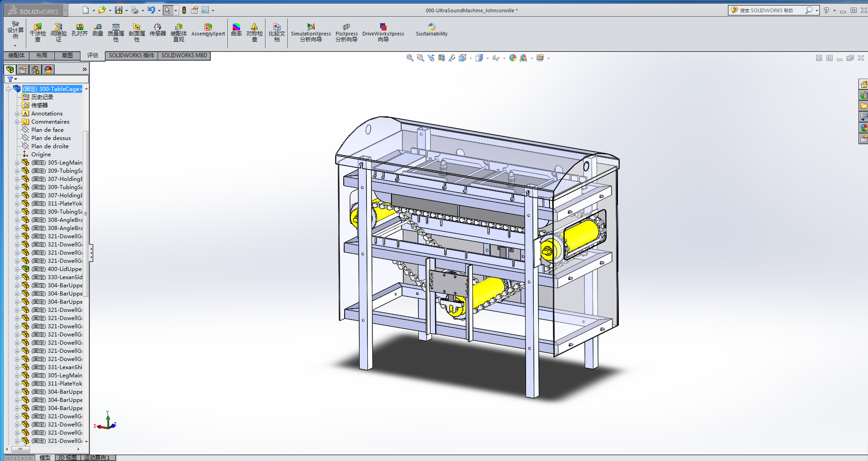This screenshot has height=461, width=868.
Task: Open the 运动算例1 motion study tab
Action: [97, 457]
